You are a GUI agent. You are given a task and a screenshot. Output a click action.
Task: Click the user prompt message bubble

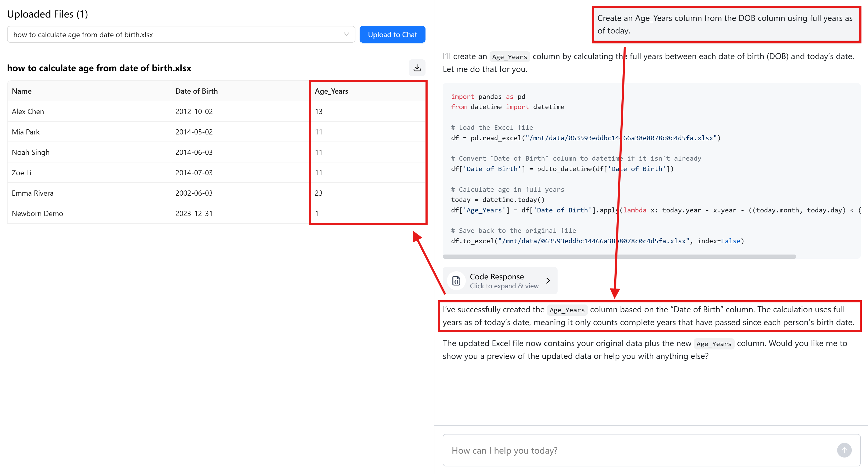(726, 24)
